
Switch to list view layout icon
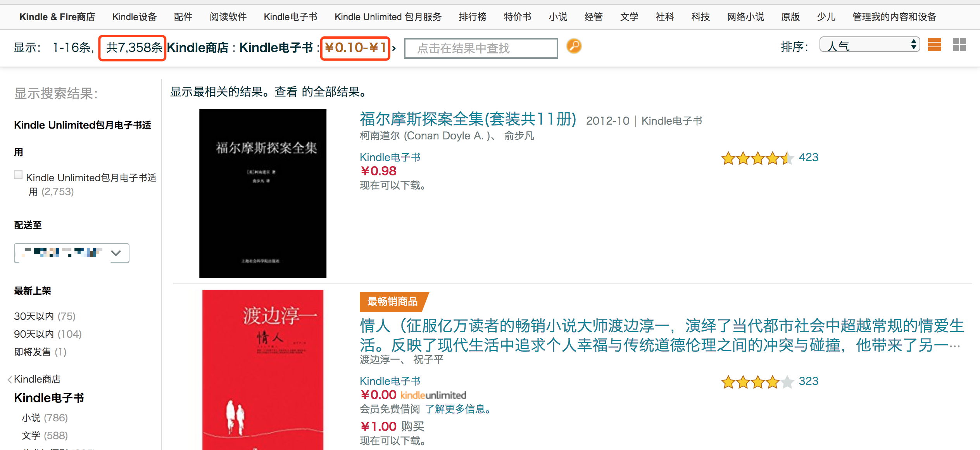(x=934, y=45)
